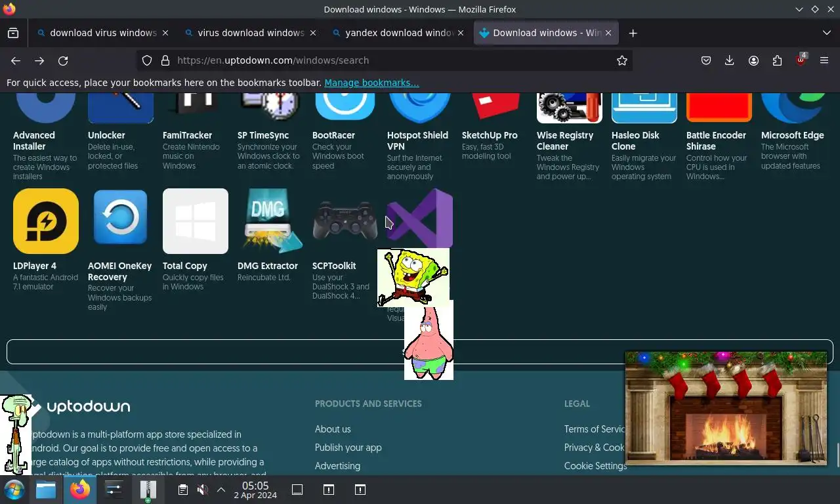Open the 'SketchUp Pro' title link

[x=490, y=135]
